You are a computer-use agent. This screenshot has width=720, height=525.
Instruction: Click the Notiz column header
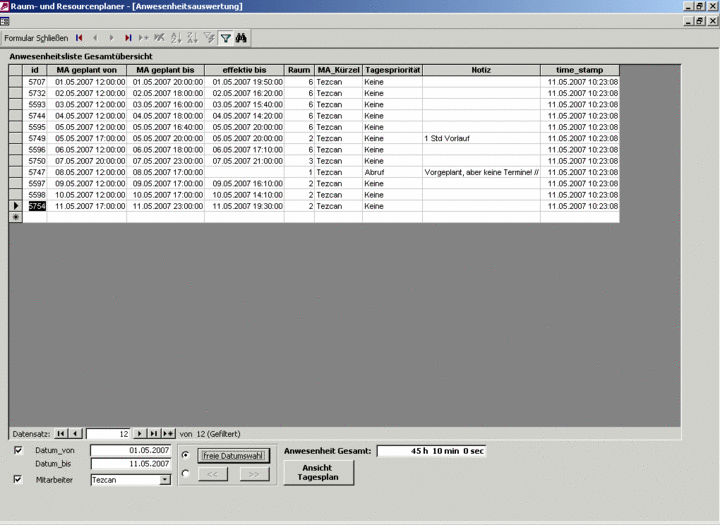point(481,70)
